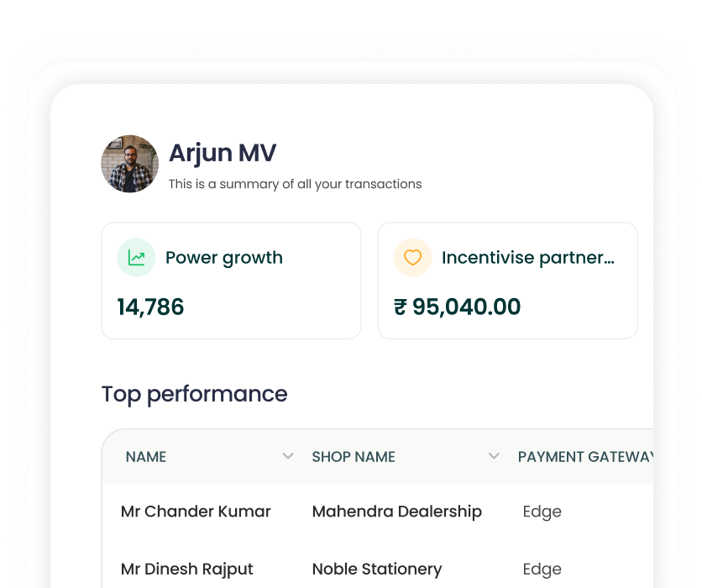702x588 pixels.
Task: Click Mr Dinesh Rajput row name
Action: tap(186, 570)
